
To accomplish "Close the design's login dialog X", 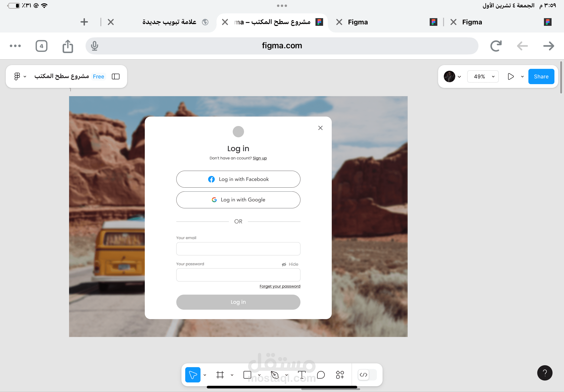I will (320, 128).
